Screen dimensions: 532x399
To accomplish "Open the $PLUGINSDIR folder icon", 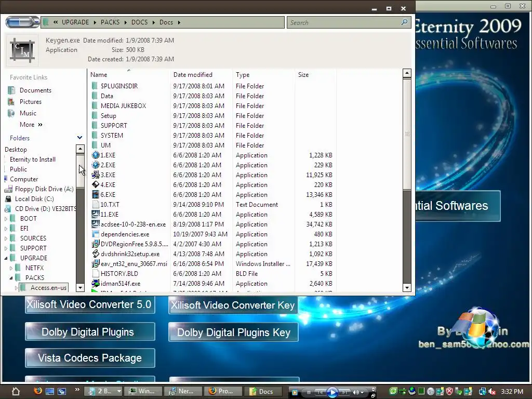I will [95, 86].
